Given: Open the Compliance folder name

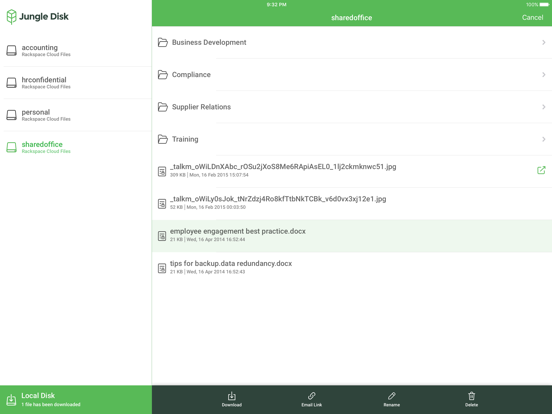Looking at the screenshot, I should point(191,75).
